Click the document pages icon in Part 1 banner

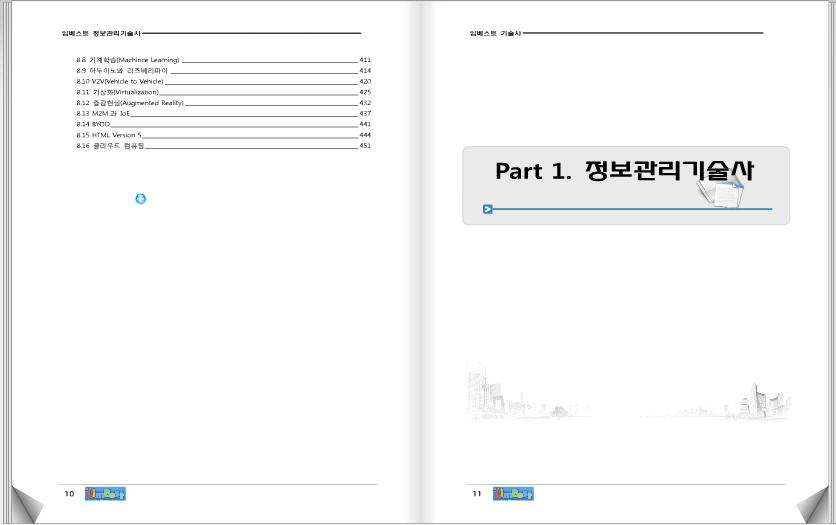click(721, 193)
